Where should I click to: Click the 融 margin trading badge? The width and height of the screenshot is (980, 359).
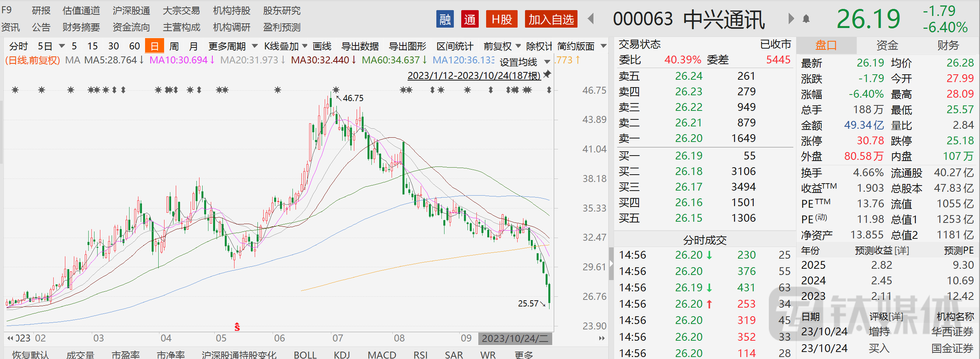pyautogui.click(x=445, y=19)
